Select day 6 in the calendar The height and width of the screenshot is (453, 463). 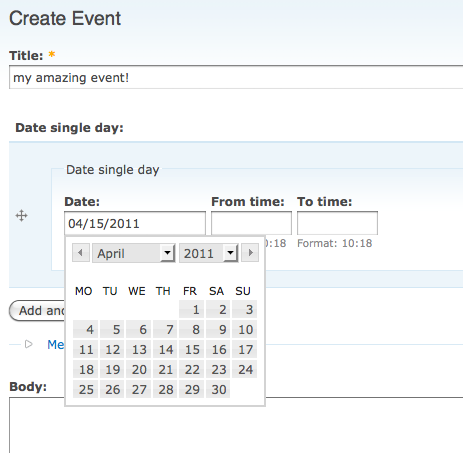click(139, 330)
